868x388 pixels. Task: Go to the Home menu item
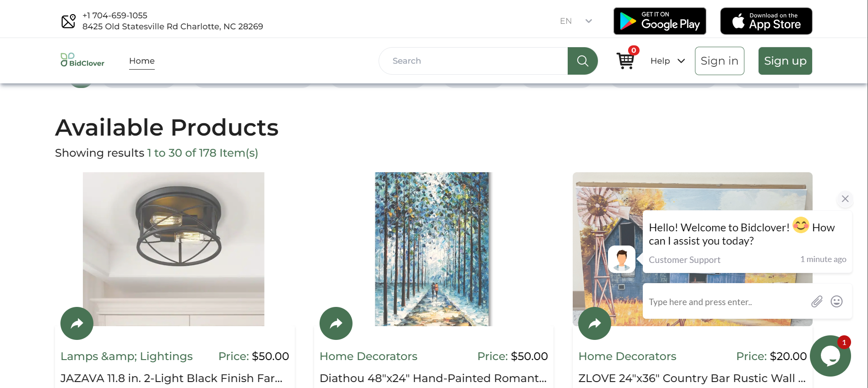click(142, 61)
